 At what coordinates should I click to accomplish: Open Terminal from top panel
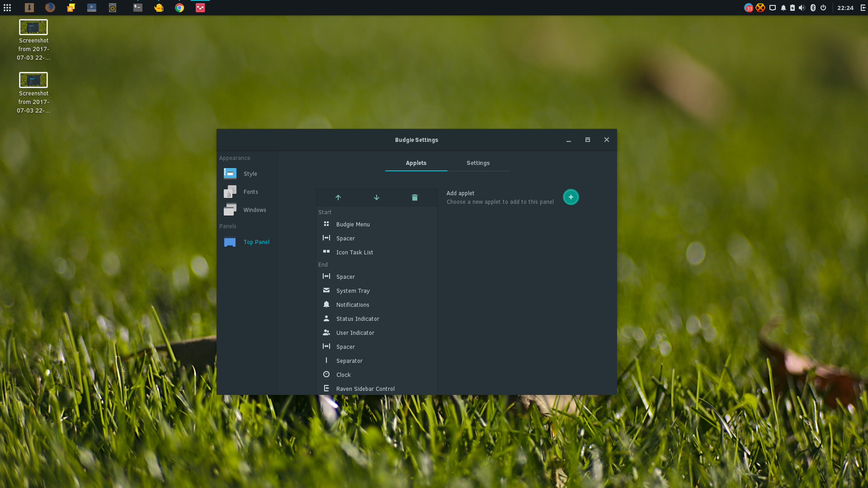coord(138,8)
